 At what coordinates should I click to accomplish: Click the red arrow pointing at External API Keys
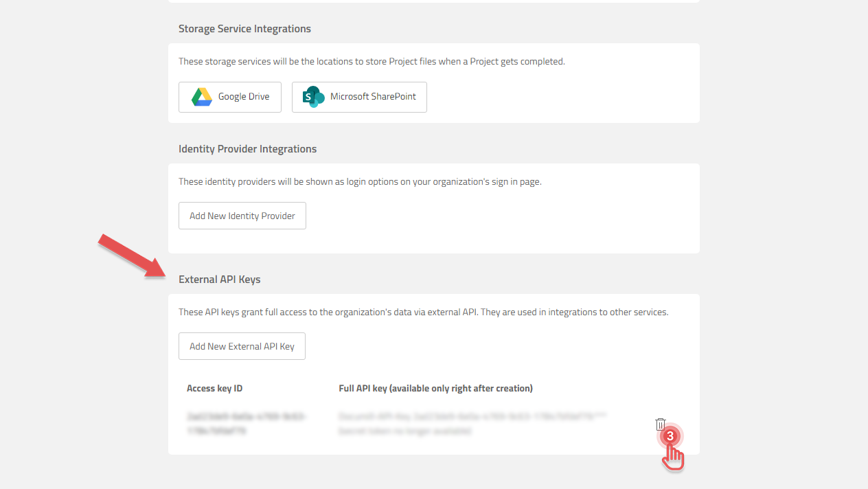(130, 254)
